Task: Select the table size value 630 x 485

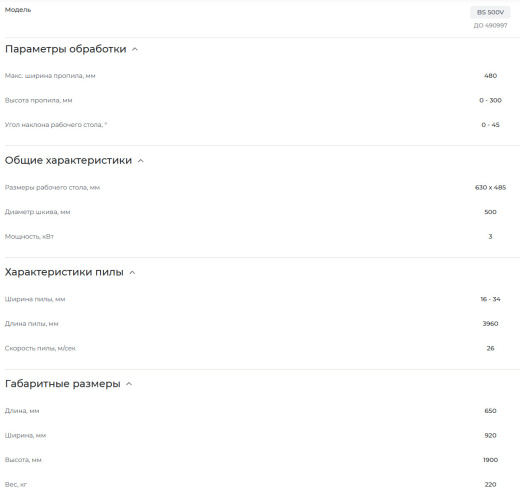Action: click(490, 187)
